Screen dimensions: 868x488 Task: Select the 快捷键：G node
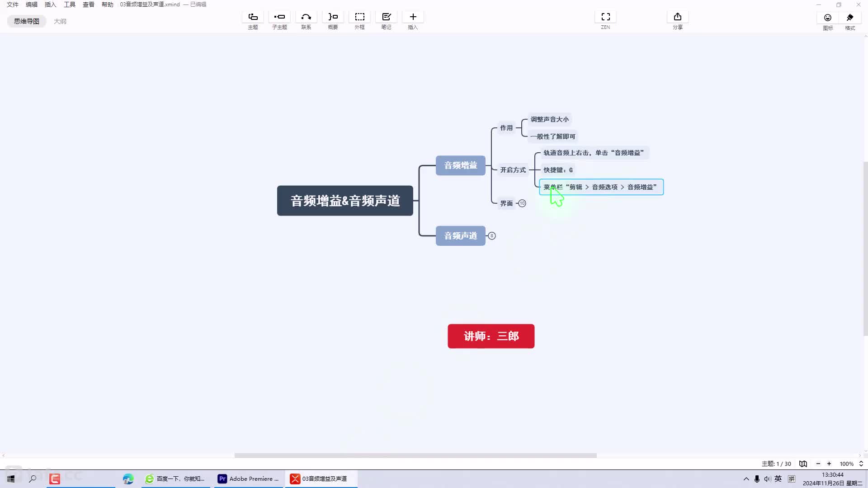[558, 170]
